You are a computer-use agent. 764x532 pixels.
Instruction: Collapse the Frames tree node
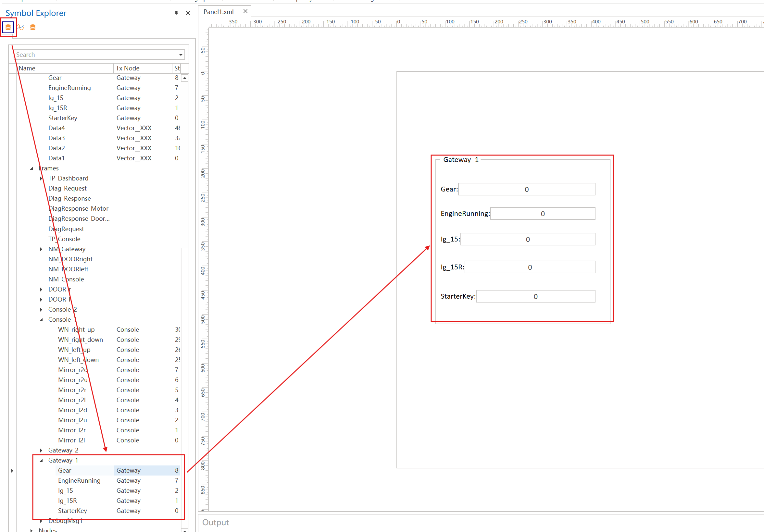click(x=31, y=168)
